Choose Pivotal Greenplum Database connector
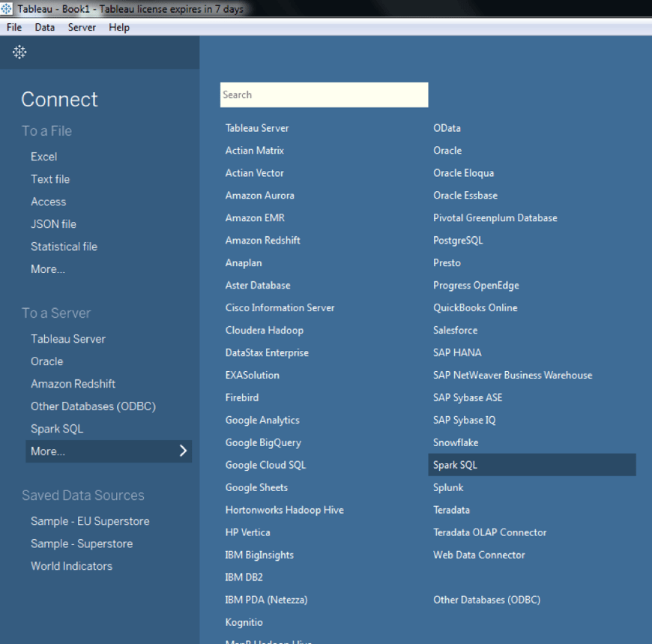The image size is (652, 644). 495,218
